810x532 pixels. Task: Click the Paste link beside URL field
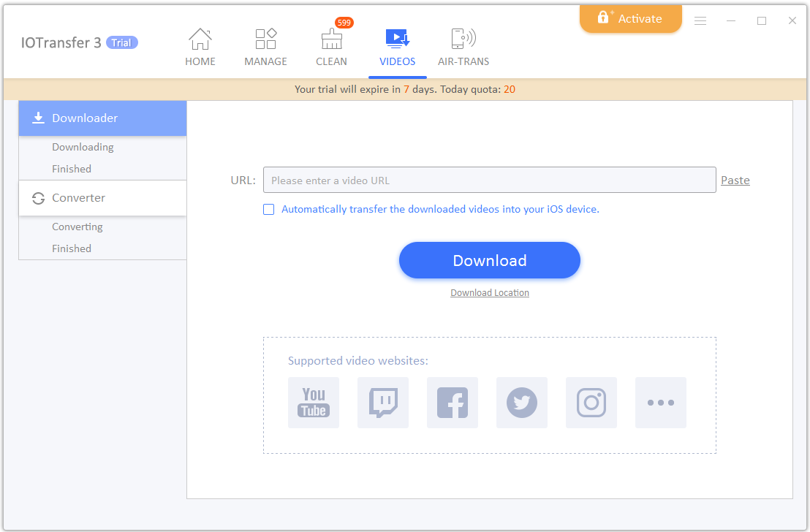[x=735, y=180]
